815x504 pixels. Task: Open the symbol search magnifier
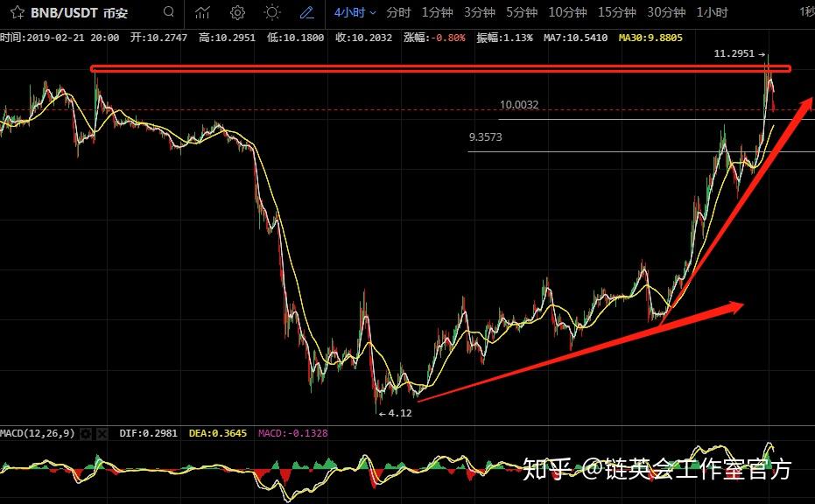[x=168, y=12]
